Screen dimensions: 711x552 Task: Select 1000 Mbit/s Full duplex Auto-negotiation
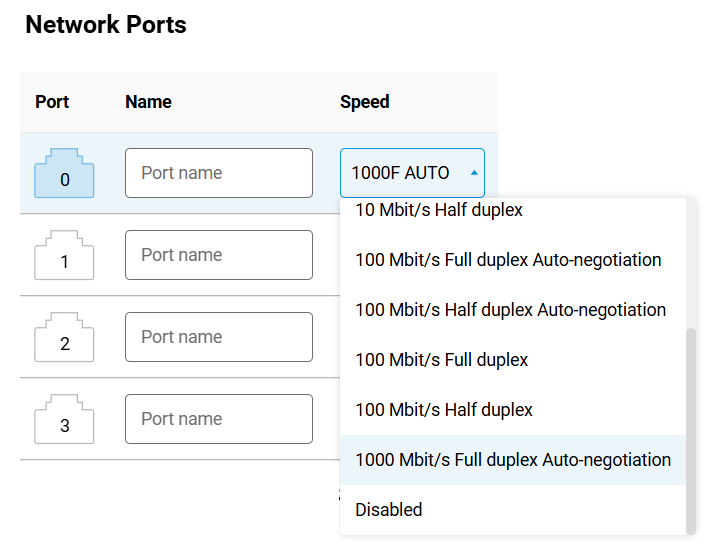pyautogui.click(x=512, y=460)
